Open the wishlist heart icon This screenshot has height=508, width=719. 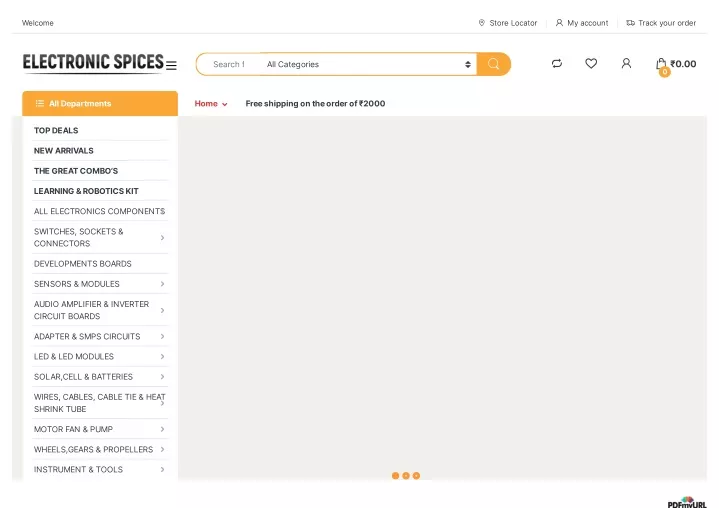tap(591, 63)
